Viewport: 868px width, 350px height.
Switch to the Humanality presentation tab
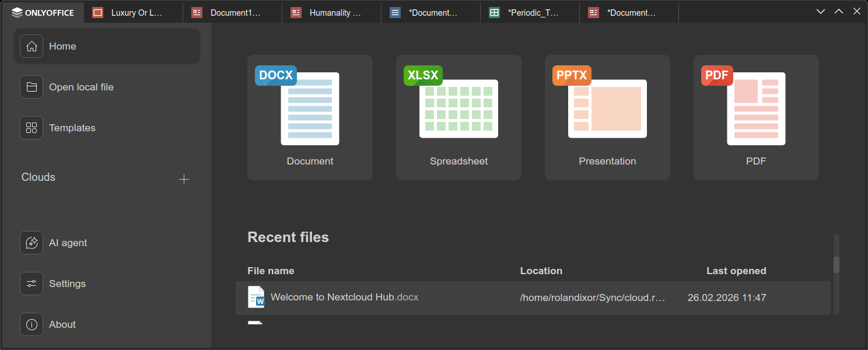[331, 12]
